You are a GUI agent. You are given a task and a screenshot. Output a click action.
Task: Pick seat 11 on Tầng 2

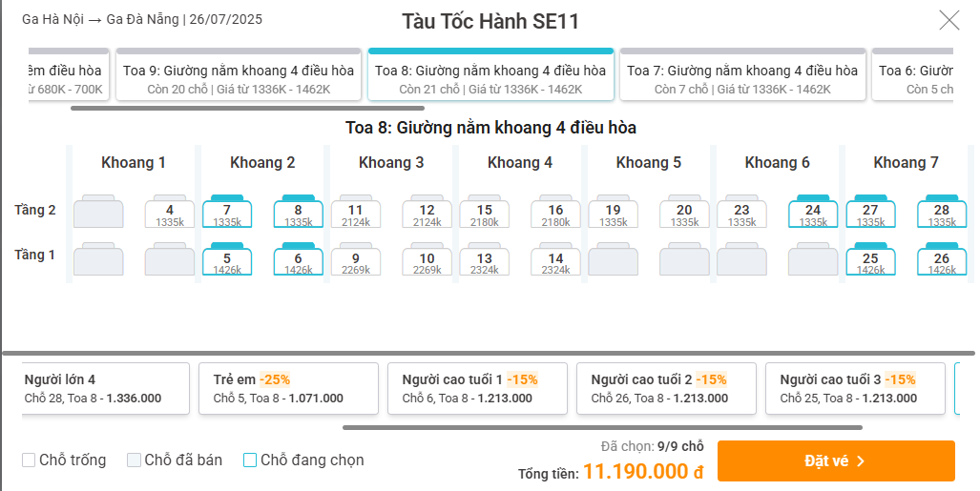pyautogui.click(x=356, y=212)
